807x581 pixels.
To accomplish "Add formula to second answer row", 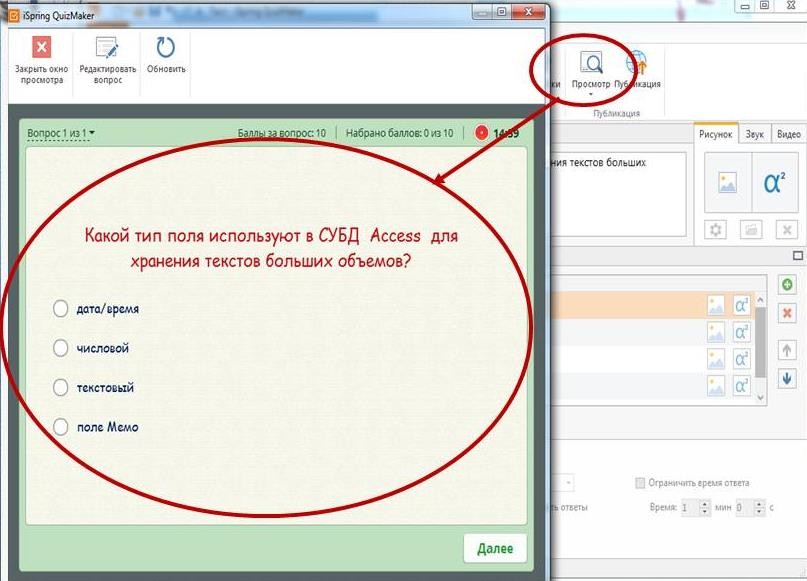I will pyautogui.click(x=741, y=332).
